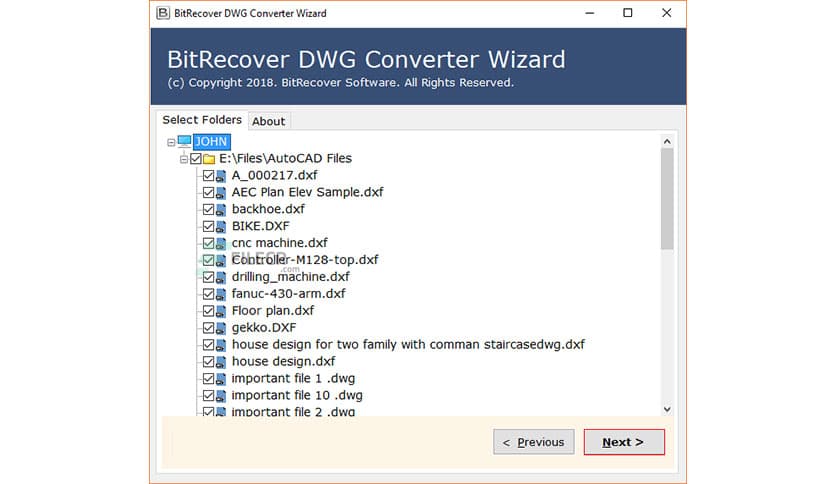Viewport: 836px width, 484px height.
Task: Click file icon next to A_000217.dxf
Action: 221,176
